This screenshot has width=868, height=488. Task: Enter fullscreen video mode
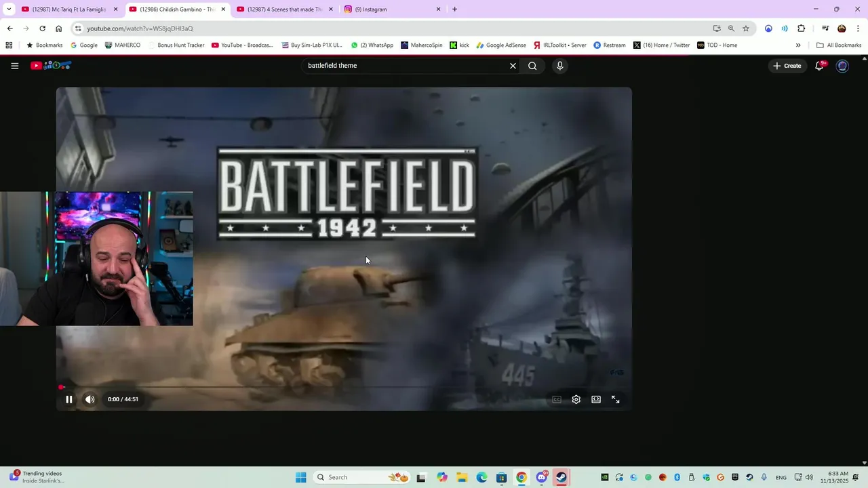[616, 399]
